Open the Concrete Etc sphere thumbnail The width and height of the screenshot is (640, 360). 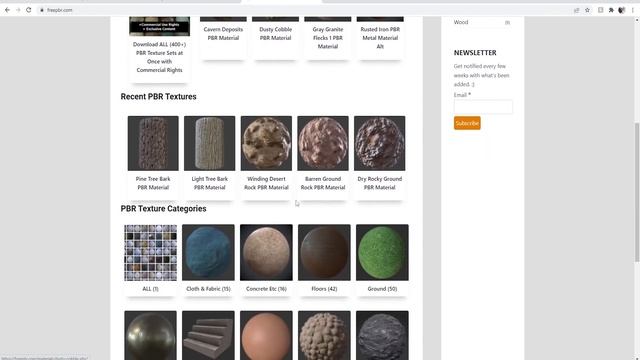pyautogui.click(x=266, y=253)
